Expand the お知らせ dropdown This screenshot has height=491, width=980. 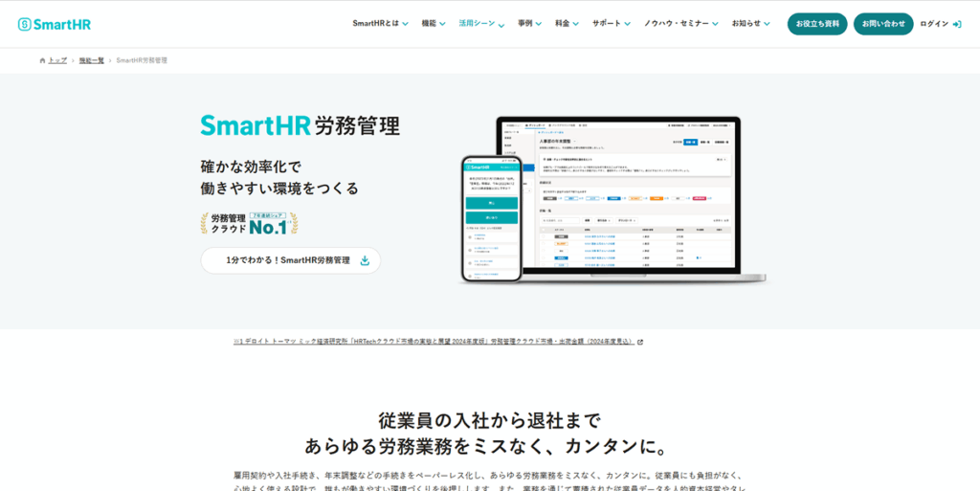(750, 24)
